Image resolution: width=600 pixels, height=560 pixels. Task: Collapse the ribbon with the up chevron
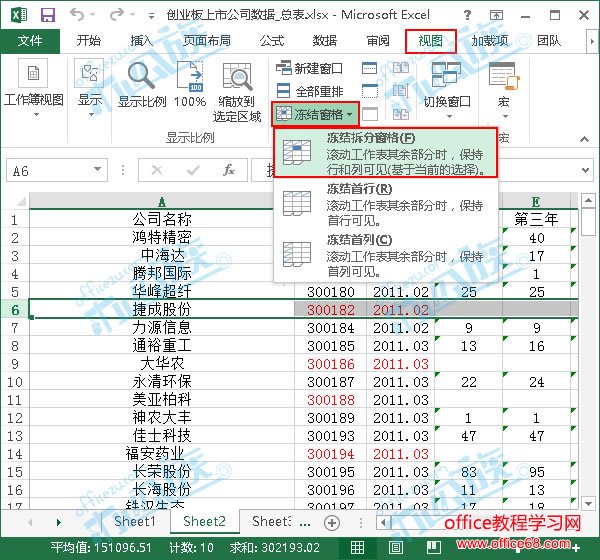tap(584, 139)
